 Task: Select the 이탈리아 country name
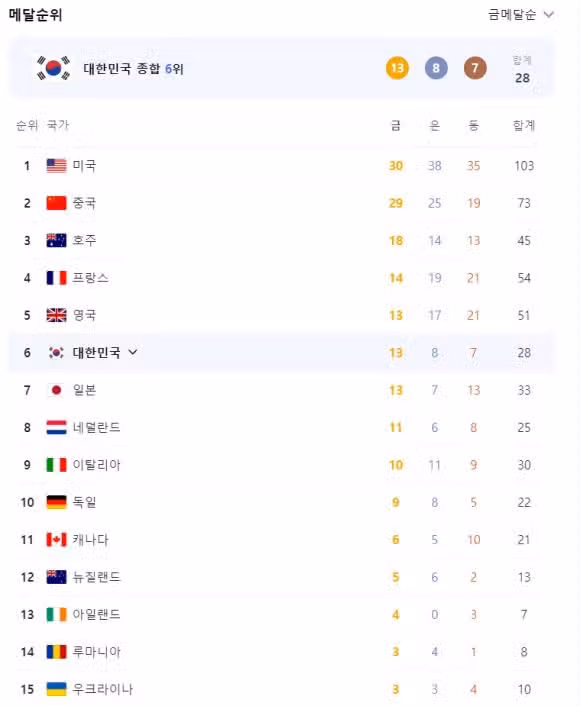click(x=97, y=465)
